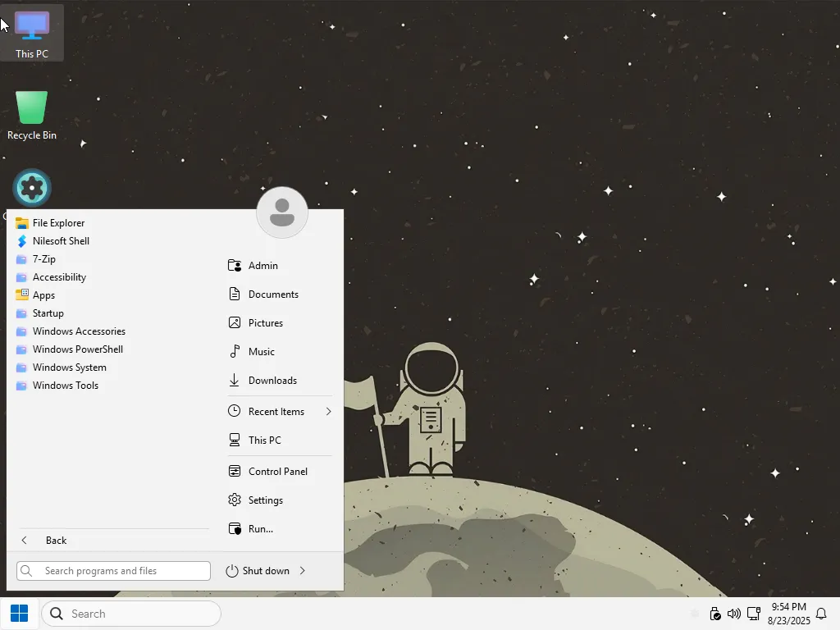
Task: Open the volume speaker tray icon
Action: pyautogui.click(x=734, y=614)
